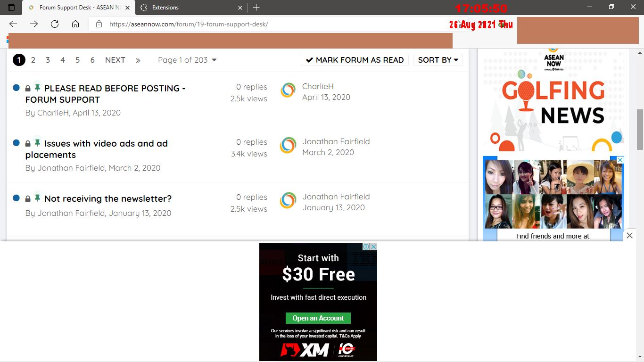Click Jonathan Fairfield avatar, March 2 row

[288, 145]
